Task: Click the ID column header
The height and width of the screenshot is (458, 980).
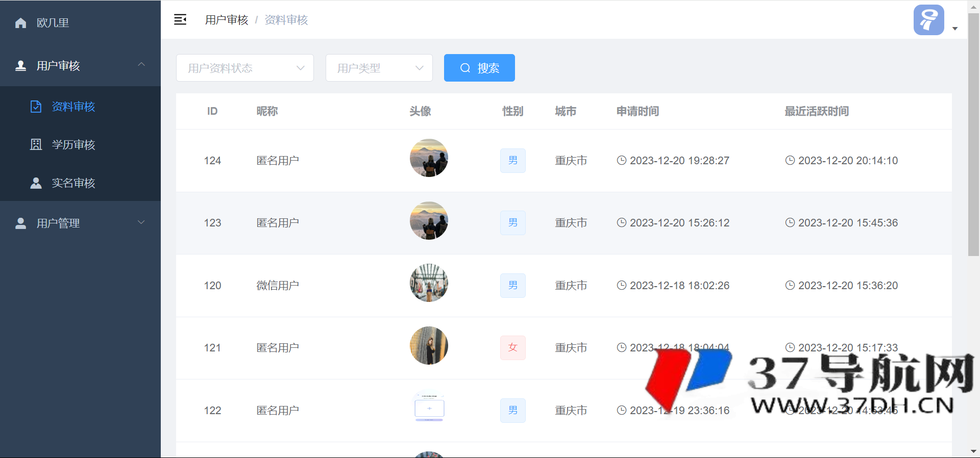Action: [212, 111]
